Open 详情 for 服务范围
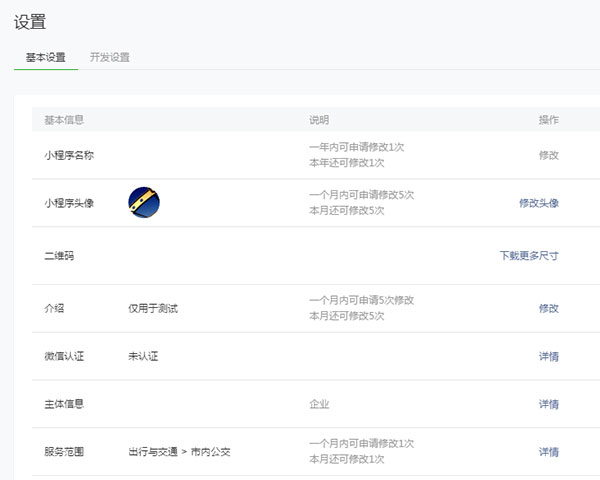This screenshot has width=600, height=480. (548, 452)
